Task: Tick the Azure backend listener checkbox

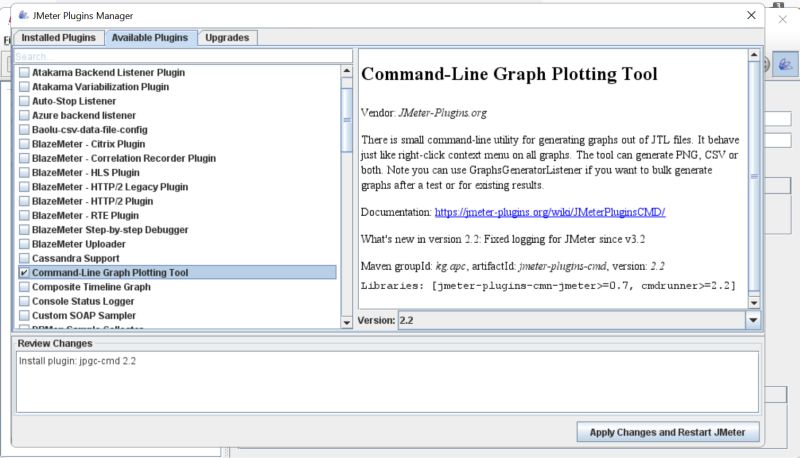Action: click(24, 115)
